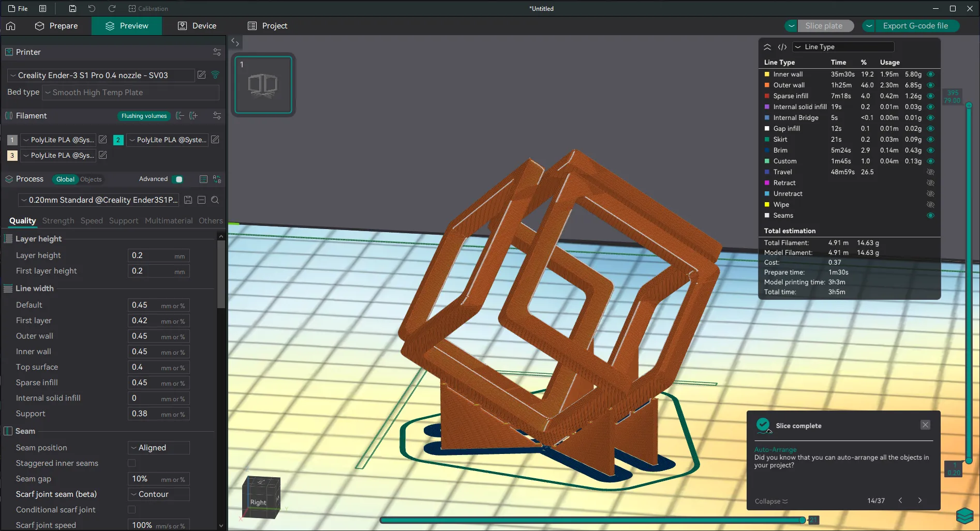Image resolution: width=980 pixels, height=531 pixels.
Task: Open the printer preset dropdown
Action: pyautogui.click(x=101, y=75)
